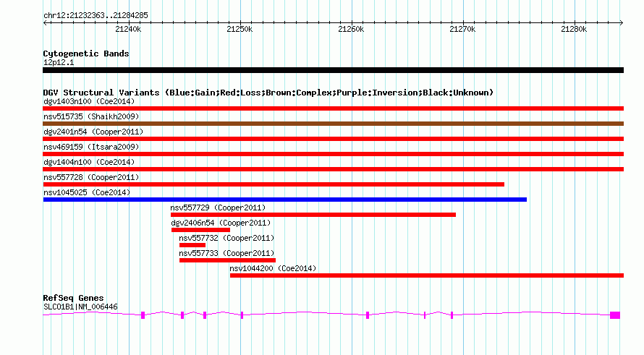Select the red bar for dgv2406n54
The width and height of the screenshot is (644, 355).
200,230
